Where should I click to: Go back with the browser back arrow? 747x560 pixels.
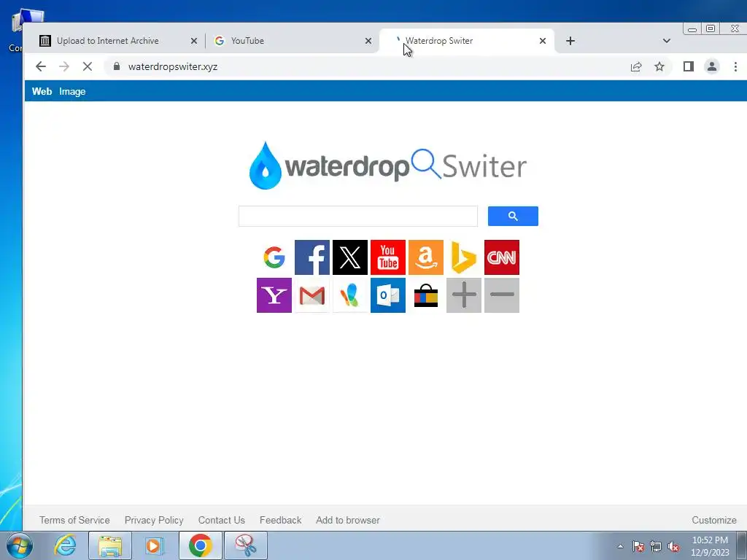[x=41, y=66]
